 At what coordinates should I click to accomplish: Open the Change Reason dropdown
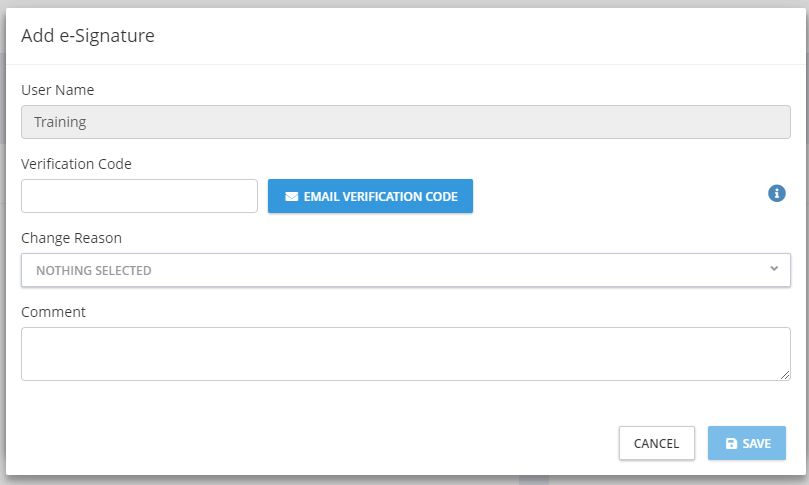[405, 270]
